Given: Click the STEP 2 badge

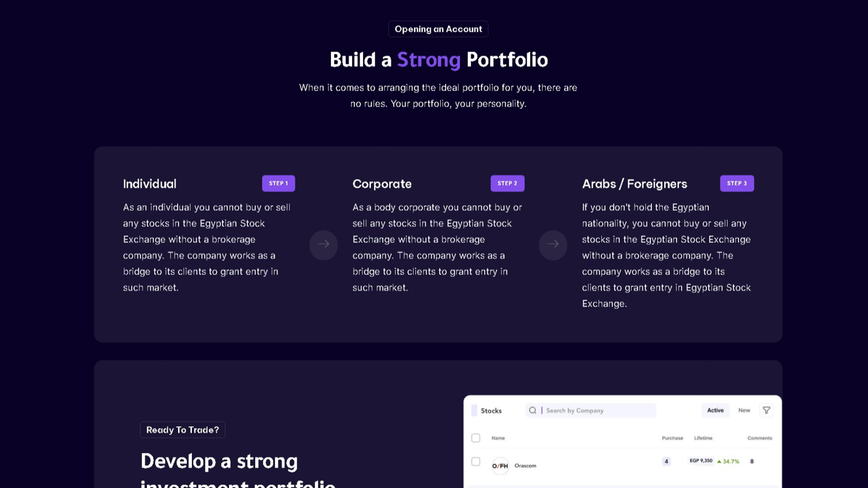Looking at the screenshot, I should [508, 183].
